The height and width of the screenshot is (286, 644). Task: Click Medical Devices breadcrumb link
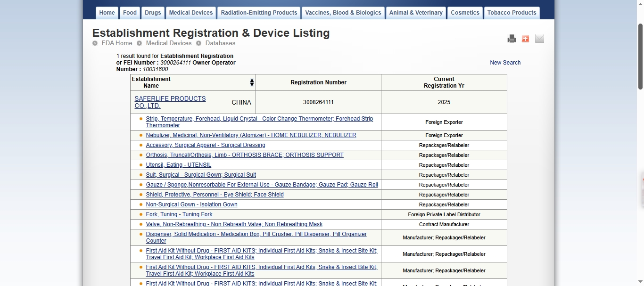(169, 43)
